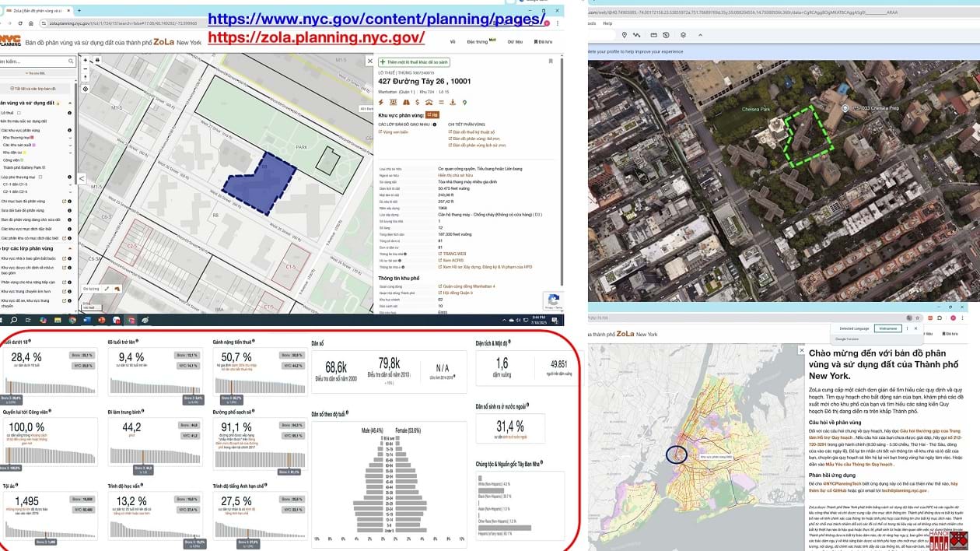980x551 pixels.
Task: Expand 'C1-1 đến C1-5' overlay chevron
Action: click(69, 184)
